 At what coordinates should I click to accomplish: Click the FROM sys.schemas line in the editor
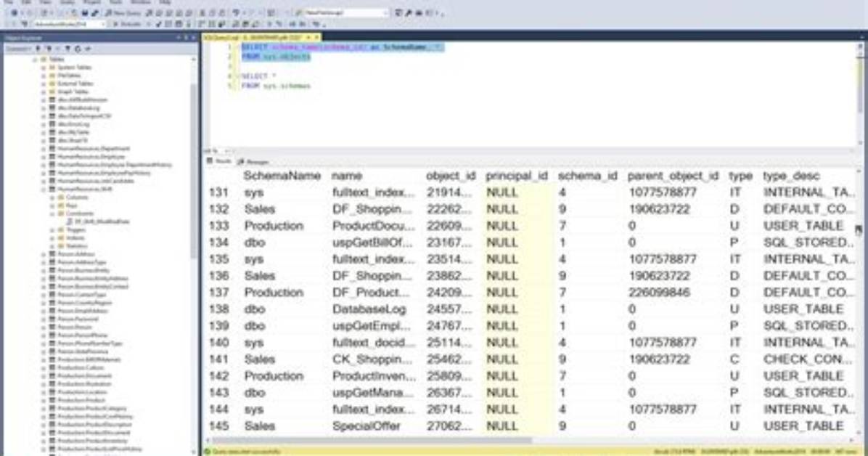pos(277,86)
